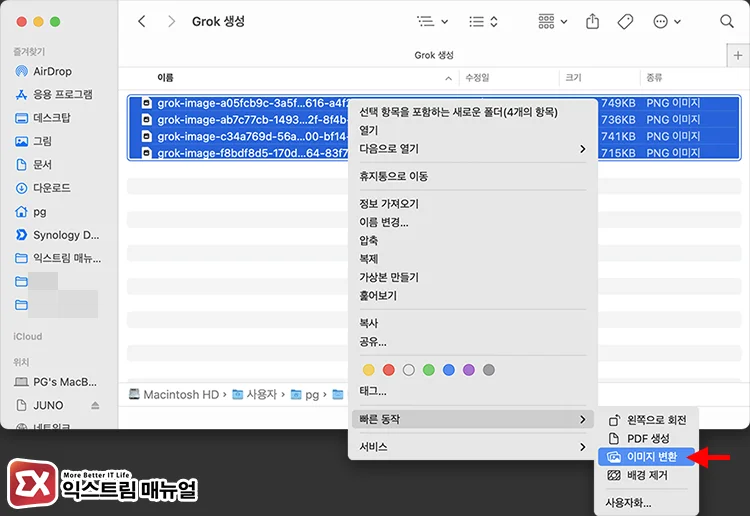This screenshot has width=750, height=516.
Task: Open 사용자화... in quick actions submenu
Action: (628, 503)
